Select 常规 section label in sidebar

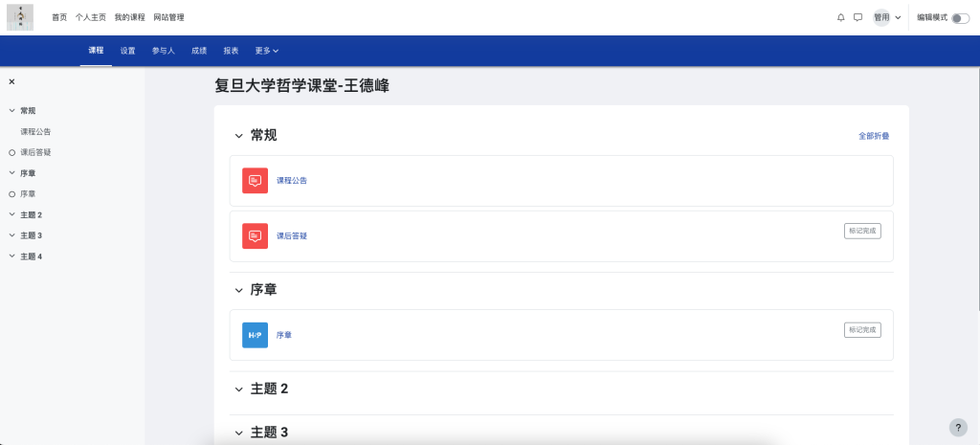[28, 111]
